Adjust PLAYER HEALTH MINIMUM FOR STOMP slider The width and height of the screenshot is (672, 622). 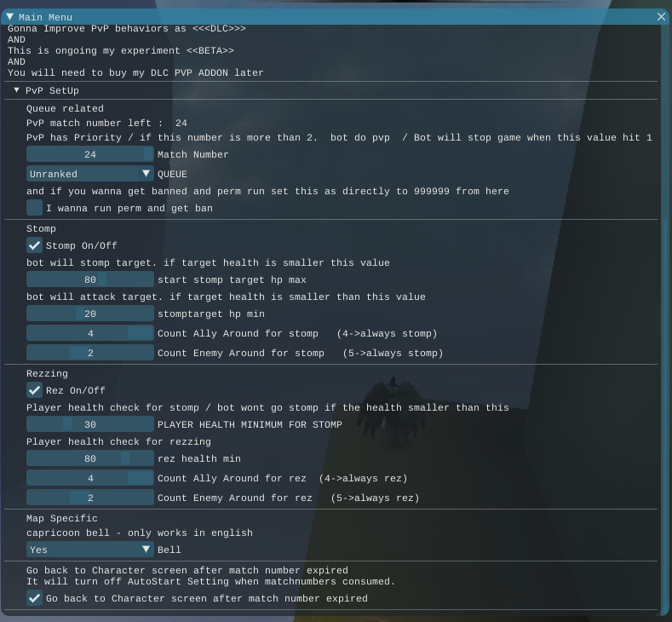click(x=90, y=424)
